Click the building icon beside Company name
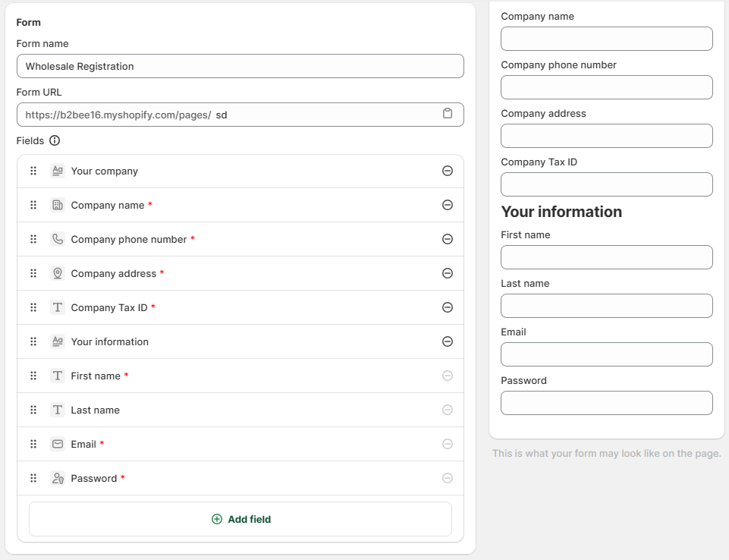 coord(58,205)
